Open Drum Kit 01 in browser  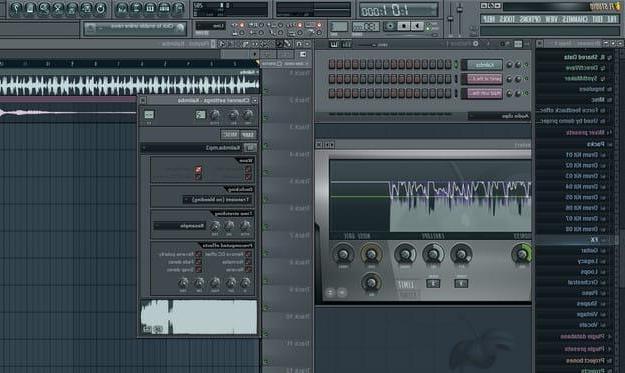click(x=582, y=155)
